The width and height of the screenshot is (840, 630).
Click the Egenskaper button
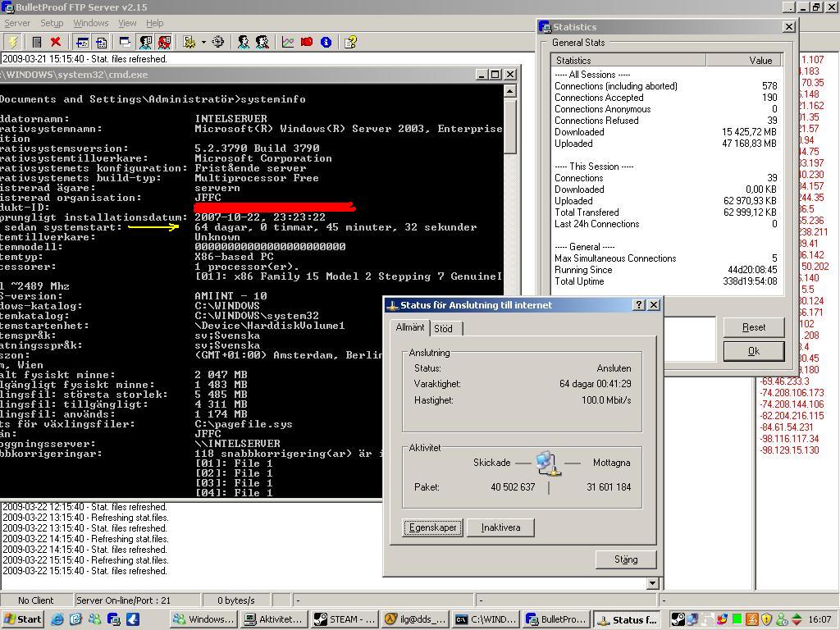tap(433, 527)
